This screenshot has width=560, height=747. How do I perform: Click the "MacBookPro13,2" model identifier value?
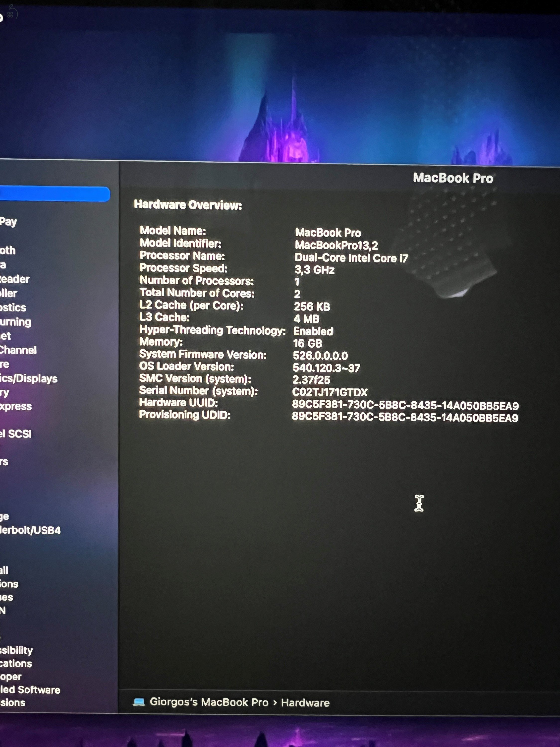[x=336, y=245]
